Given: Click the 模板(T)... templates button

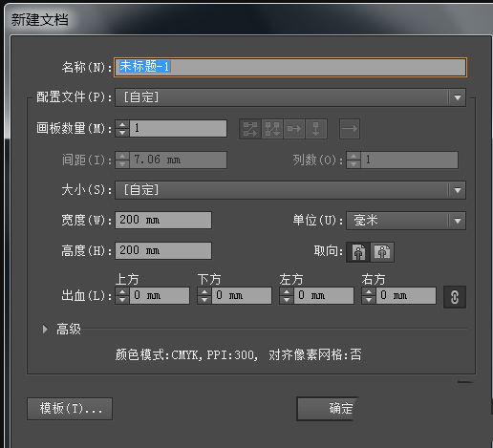Looking at the screenshot, I should pyautogui.click(x=70, y=409).
